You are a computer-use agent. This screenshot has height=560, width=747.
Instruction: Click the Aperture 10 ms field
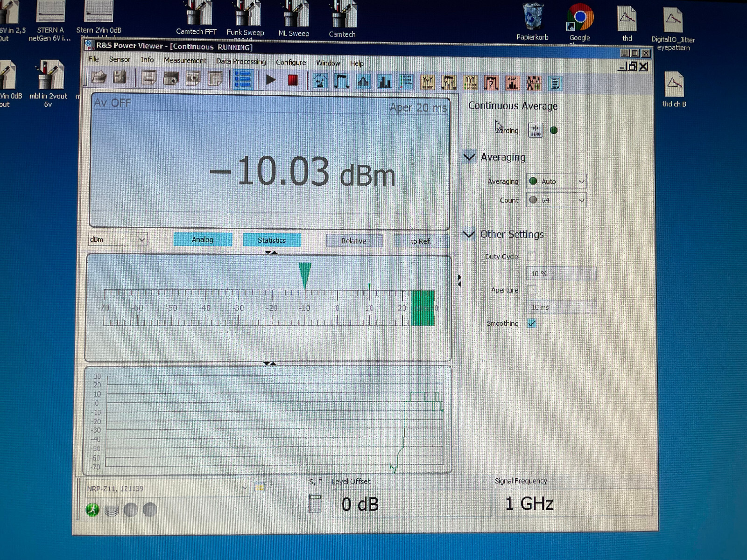(x=562, y=307)
